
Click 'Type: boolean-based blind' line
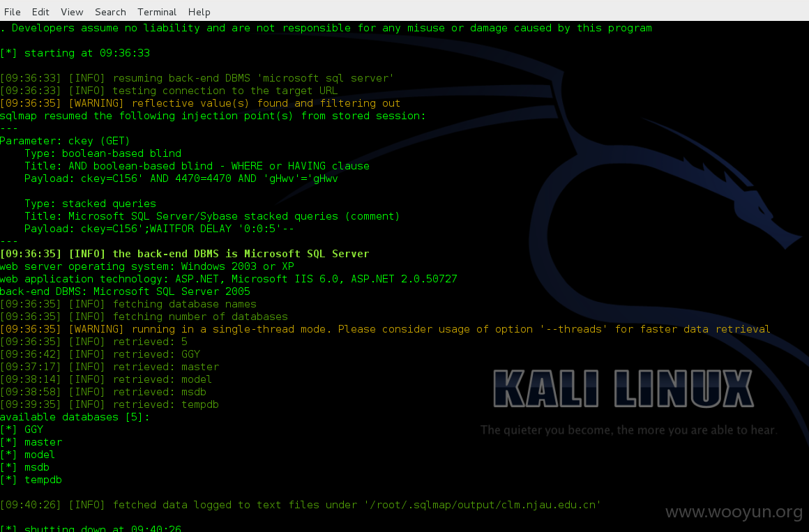103,154
